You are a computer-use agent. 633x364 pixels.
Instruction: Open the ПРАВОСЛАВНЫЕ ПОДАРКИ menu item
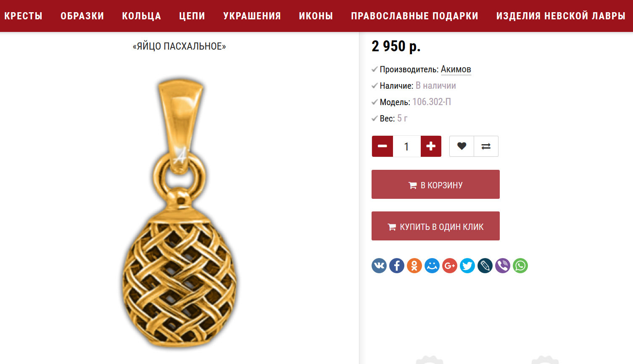pos(414,16)
